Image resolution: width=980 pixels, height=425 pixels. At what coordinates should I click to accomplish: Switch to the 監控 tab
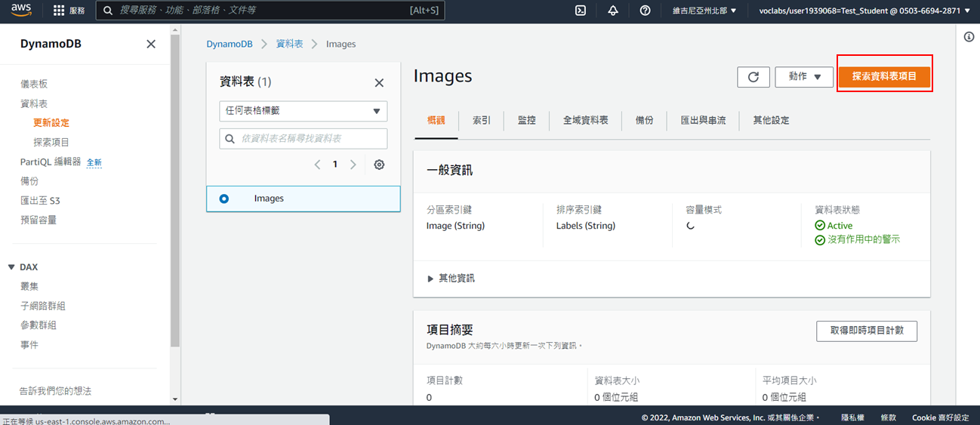coord(527,120)
